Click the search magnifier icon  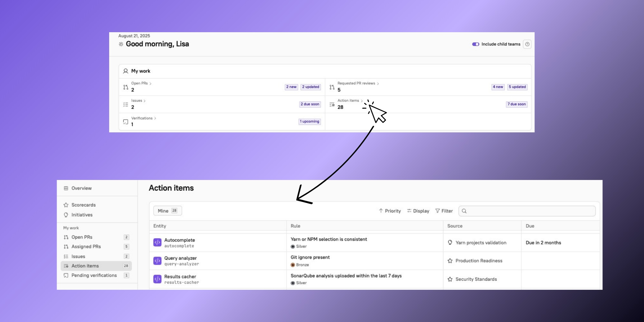(464, 211)
